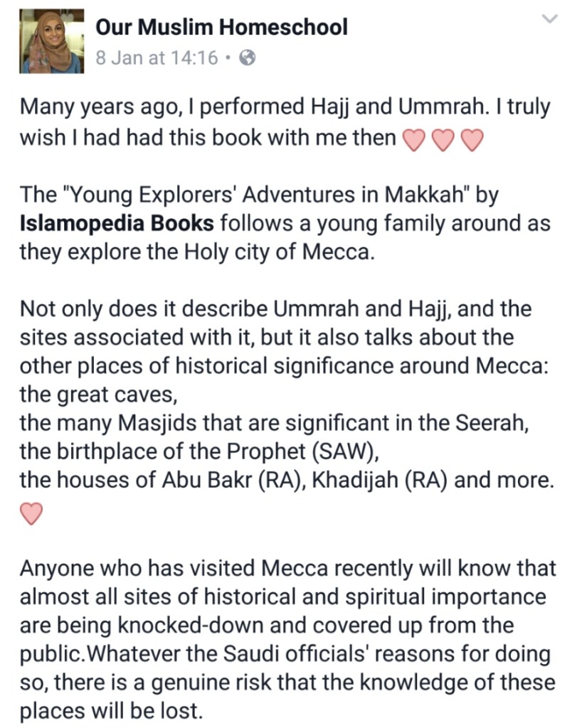Click the post timestamp 8 Jan at 14:16
The height and width of the screenshot is (728, 582).
(x=157, y=58)
